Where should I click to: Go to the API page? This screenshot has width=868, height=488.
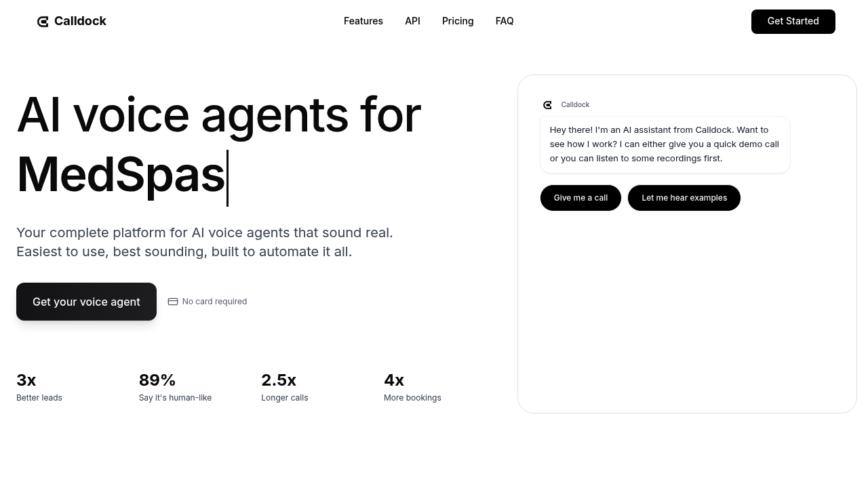[x=412, y=21]
